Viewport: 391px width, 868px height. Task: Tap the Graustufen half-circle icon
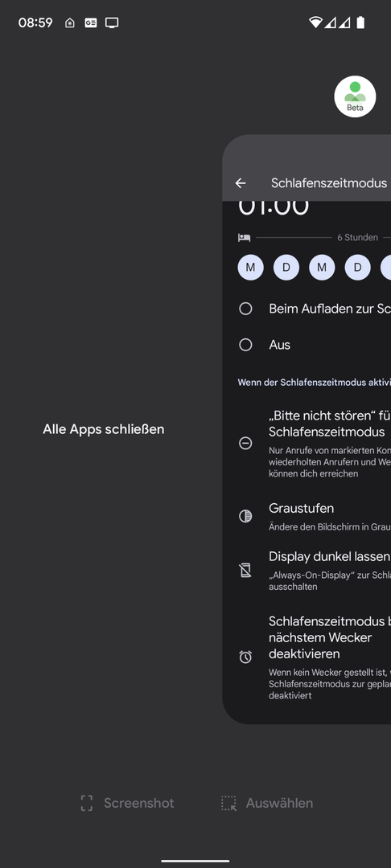coord(245,517)
